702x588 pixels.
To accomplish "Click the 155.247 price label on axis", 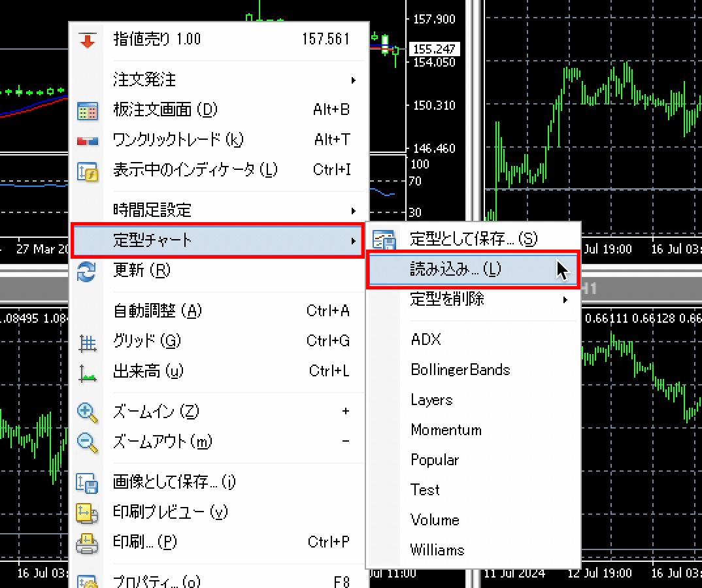I will (433, 49).
